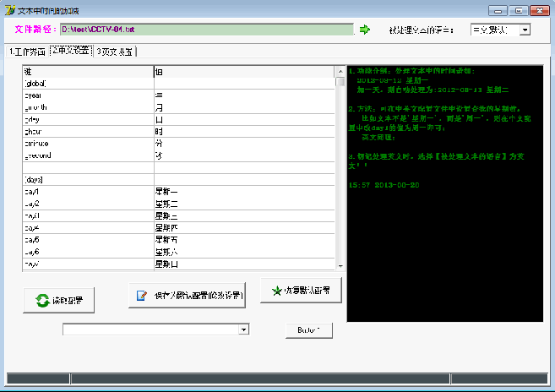Click the value cell 月 for month
Screen dimensions: 555x392
tap(244, 107)
